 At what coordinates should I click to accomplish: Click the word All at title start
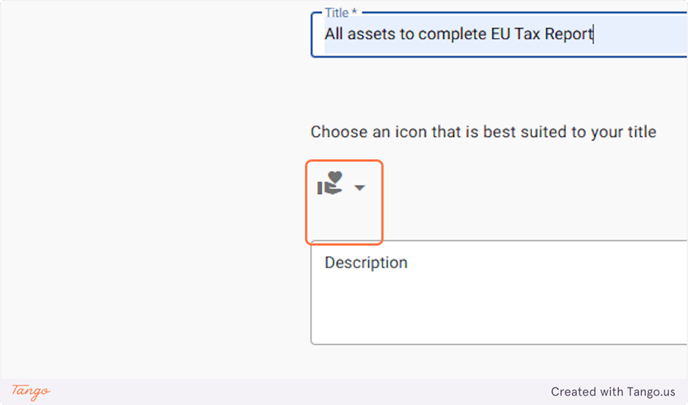coord(333,34)
